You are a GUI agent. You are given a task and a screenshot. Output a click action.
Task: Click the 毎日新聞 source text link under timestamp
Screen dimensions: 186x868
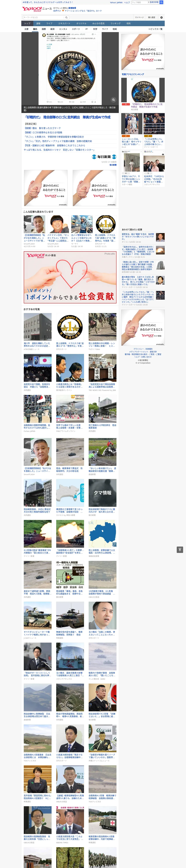pyautogui.click(x=113, y=165)
